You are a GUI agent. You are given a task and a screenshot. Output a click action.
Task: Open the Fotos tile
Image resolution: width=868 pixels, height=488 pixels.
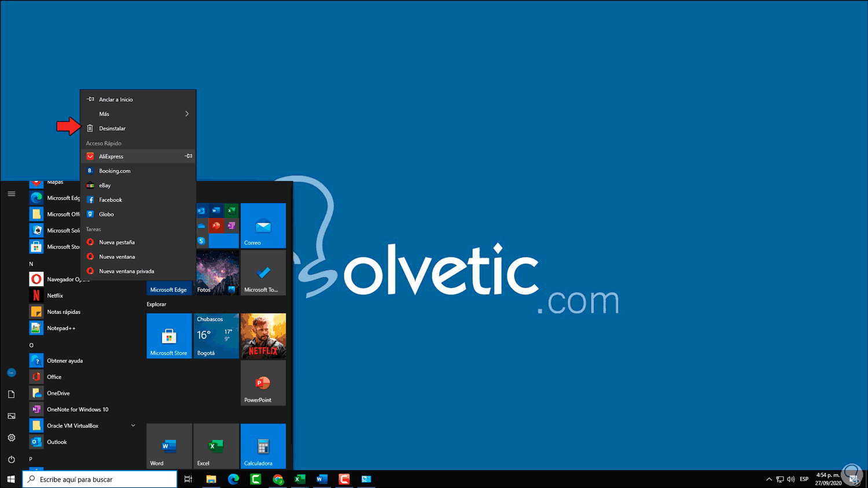click(216, 272)
